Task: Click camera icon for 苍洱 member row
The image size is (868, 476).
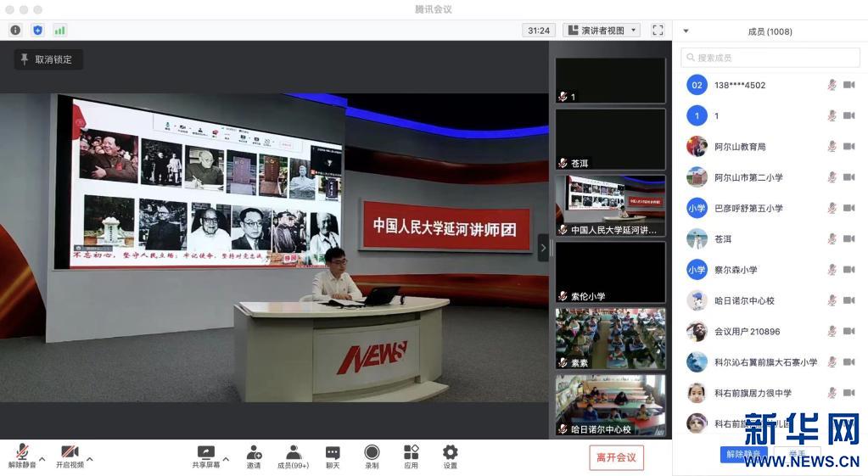Action: point(849,238)
